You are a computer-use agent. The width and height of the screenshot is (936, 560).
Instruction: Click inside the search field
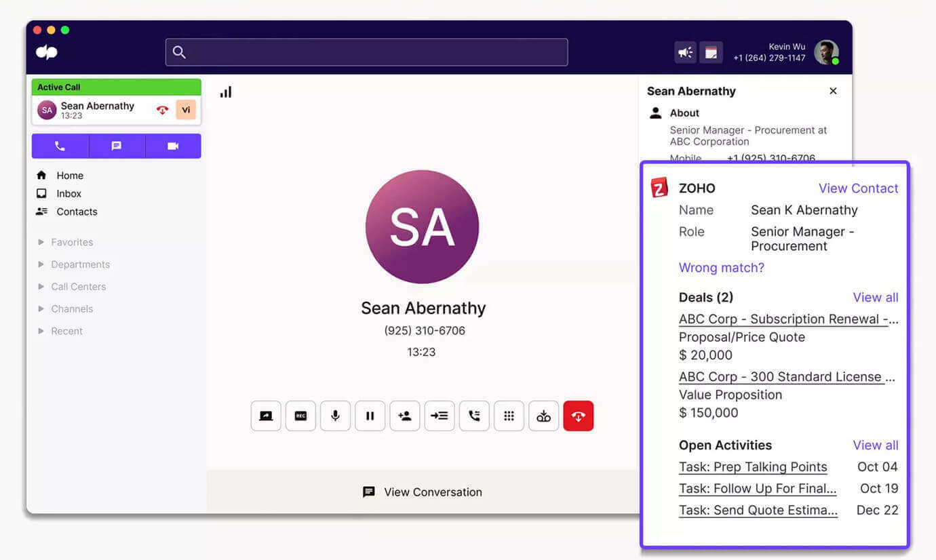366,52
